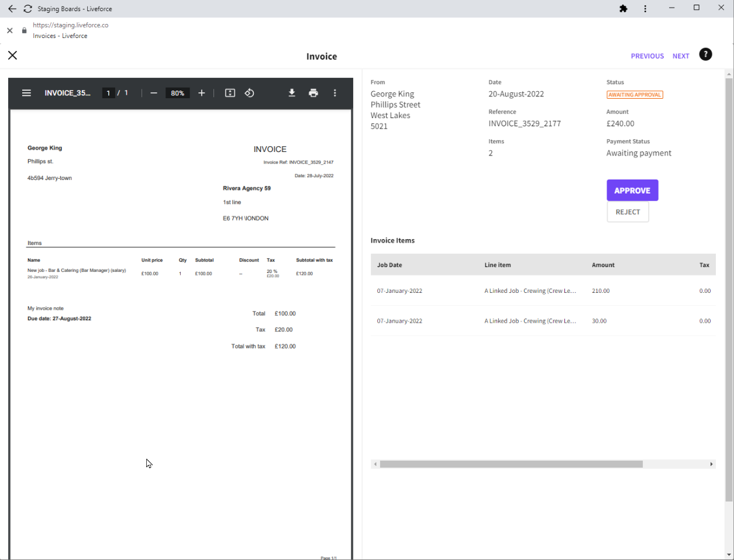The image size is (734, 560).
Task: Open the PREVIOUS invoice
Action: [x=647, y=56]
